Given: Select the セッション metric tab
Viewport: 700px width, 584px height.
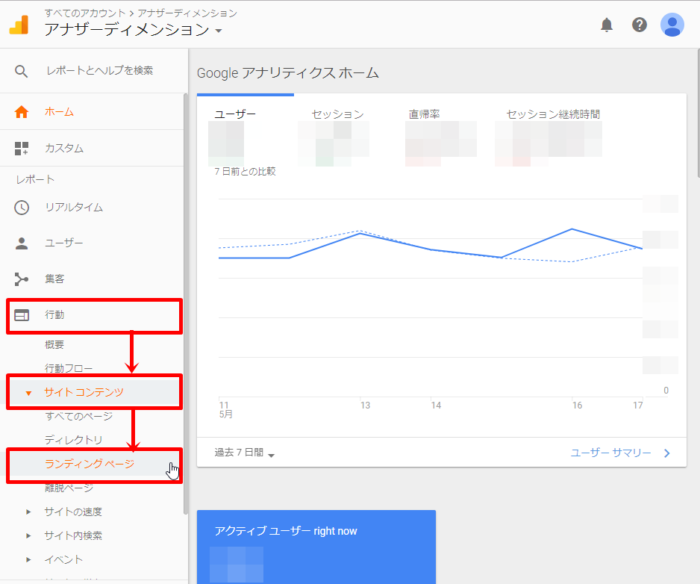Looking at the screenshot, I should (338, 114).
